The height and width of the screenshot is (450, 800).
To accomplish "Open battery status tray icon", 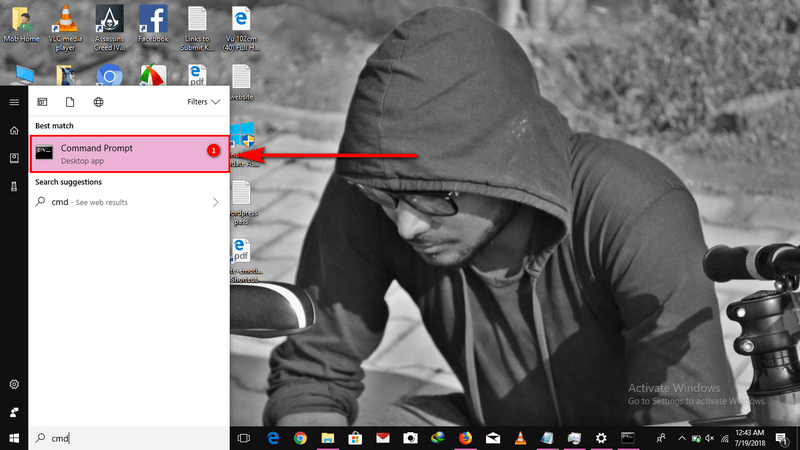I will tap(696, 438).
